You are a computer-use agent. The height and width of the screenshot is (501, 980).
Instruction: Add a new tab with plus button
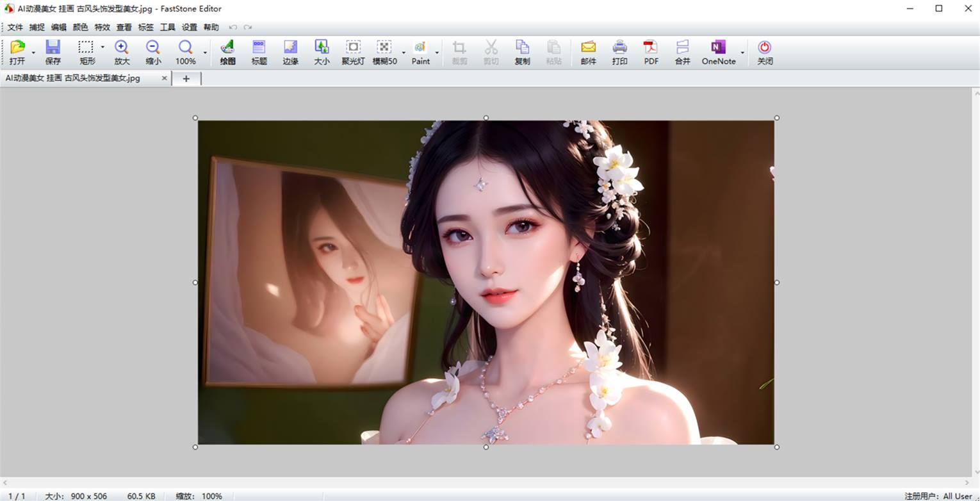pos(186,78)
